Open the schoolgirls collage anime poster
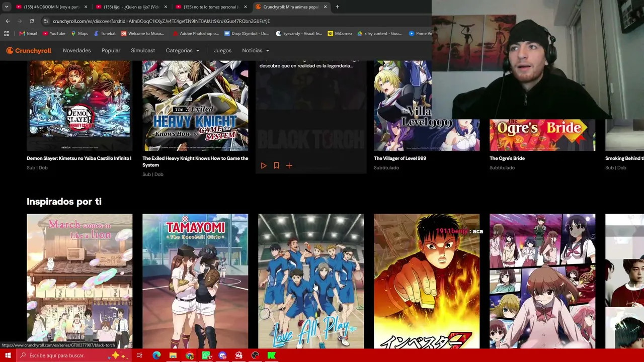Screen dimensions: 644x362 (x=542, y=281)
